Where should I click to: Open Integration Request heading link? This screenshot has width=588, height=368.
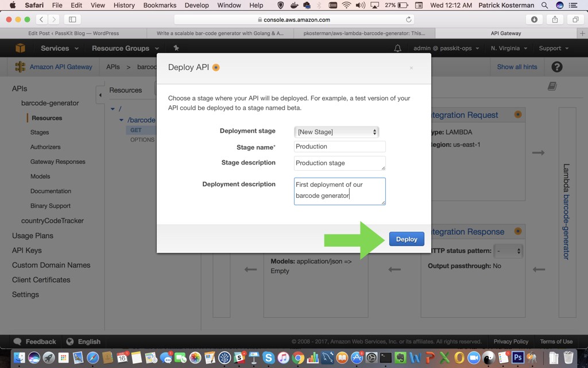coord(465,115)
